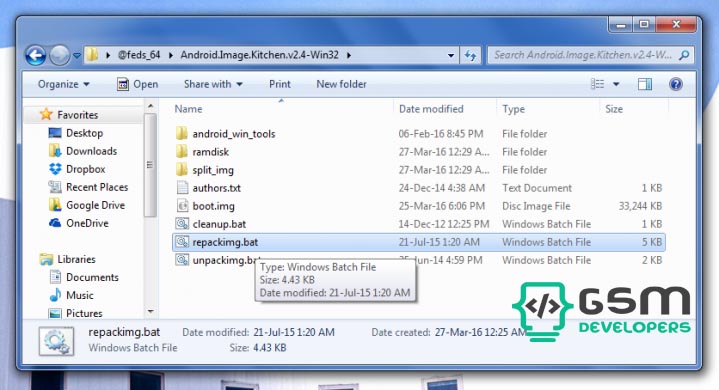Image resolution: width=719 pixels, height=390 pixels.
Task: Select the repackimg.bat file
Action: [419, 242]
